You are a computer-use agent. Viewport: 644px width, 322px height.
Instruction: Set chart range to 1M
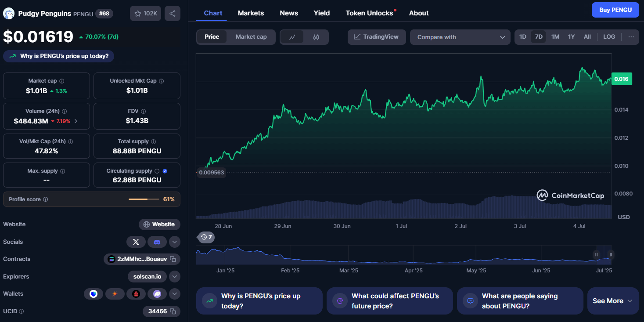555,37
